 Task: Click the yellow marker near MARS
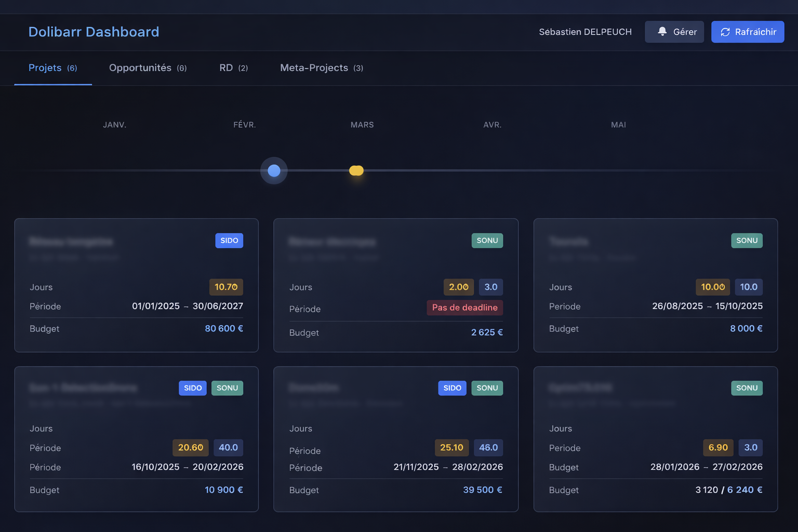click(x=356, y=170)
